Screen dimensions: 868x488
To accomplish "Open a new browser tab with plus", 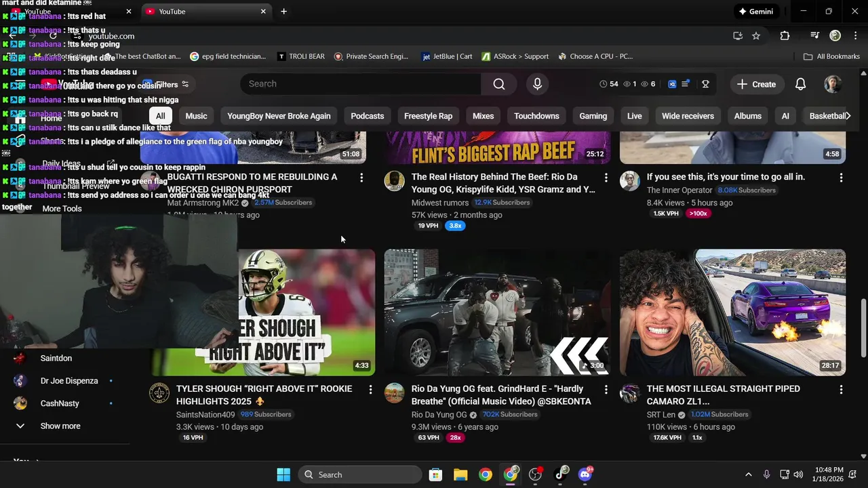I will [283, 12].
